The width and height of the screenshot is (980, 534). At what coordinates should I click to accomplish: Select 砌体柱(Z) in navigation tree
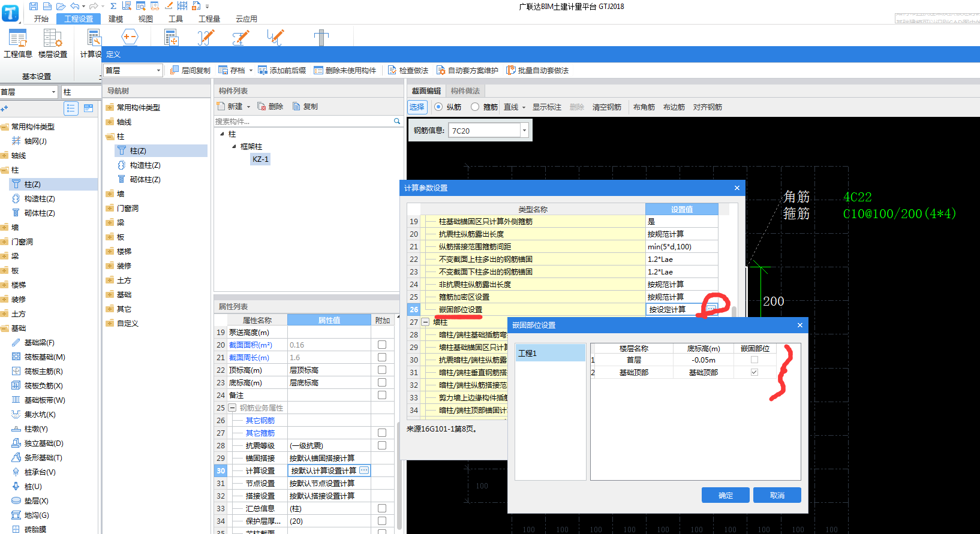click(145, 179)
